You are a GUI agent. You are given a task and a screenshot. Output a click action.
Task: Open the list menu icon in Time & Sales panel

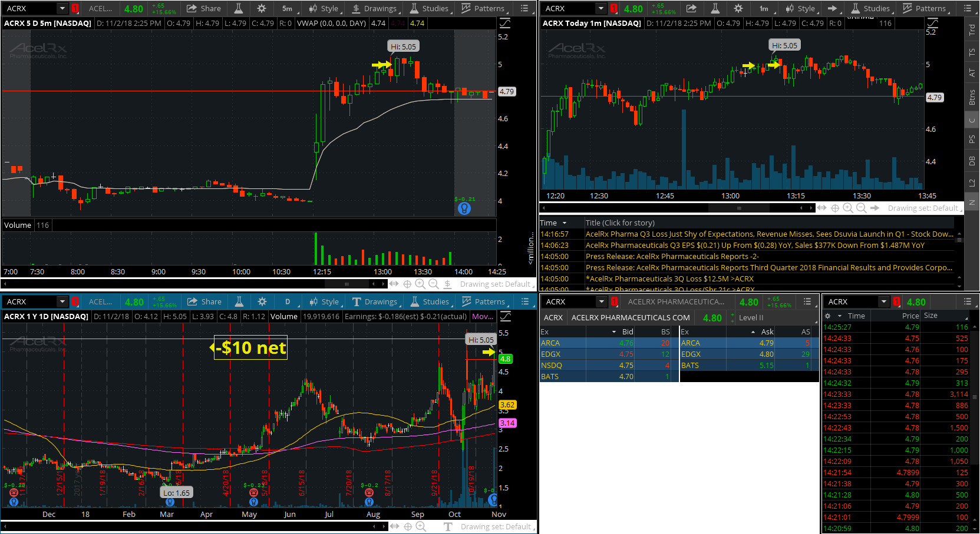coord(967,301)
